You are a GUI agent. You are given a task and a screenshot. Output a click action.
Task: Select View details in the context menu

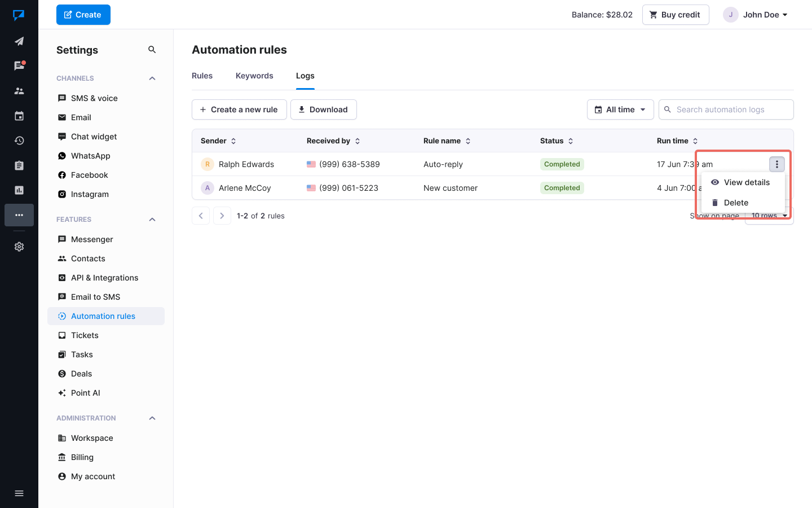coord(747,182)
